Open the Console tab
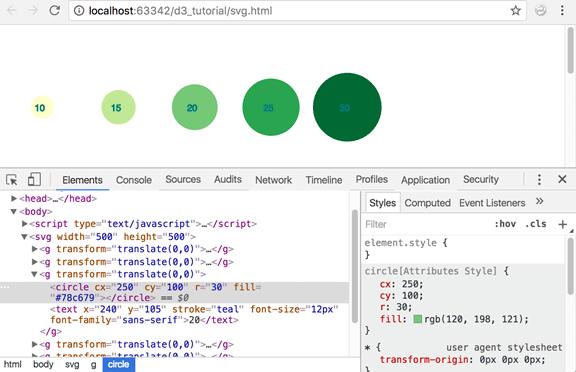This screenshot has width=576, height=372. click(134, 180)
